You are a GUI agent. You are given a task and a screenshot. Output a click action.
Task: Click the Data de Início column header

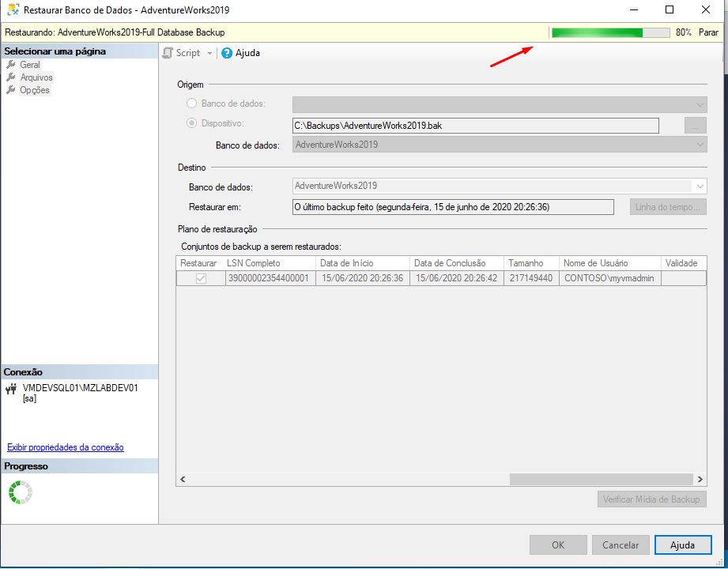363,263
